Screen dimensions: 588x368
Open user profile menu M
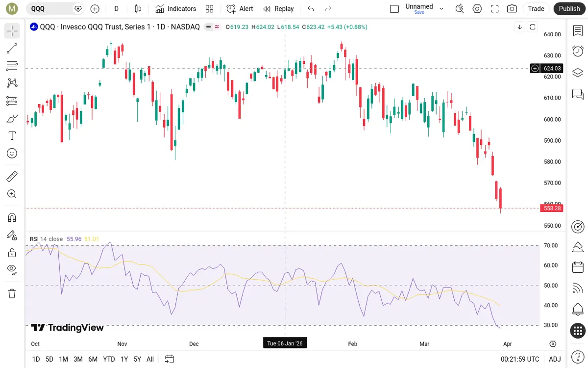pos(12,8)
